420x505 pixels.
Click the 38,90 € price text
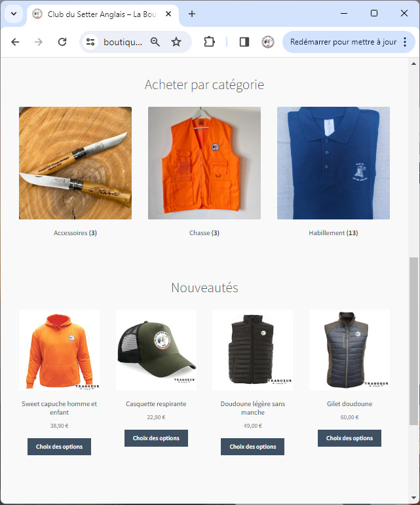59,426
